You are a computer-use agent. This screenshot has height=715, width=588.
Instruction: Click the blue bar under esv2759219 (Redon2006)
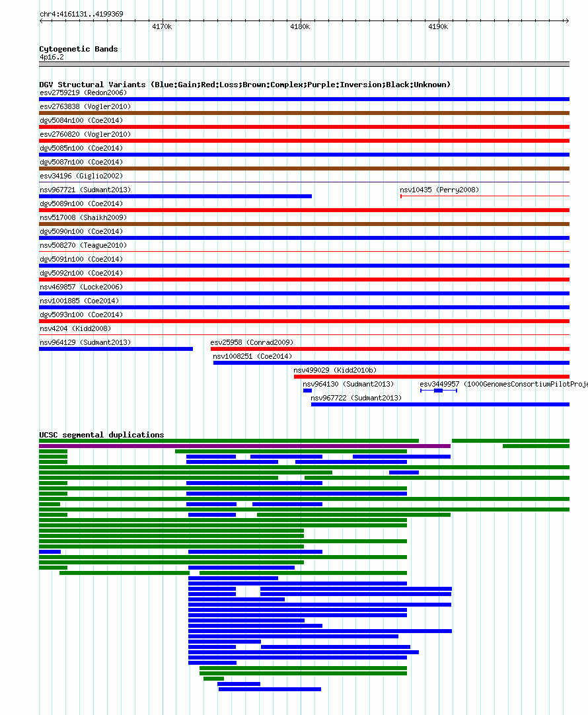coord(304,99)
